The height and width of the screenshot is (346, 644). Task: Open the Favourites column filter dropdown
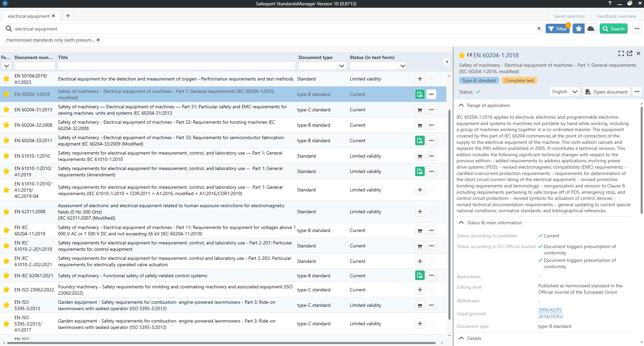[x=6, y=66]
